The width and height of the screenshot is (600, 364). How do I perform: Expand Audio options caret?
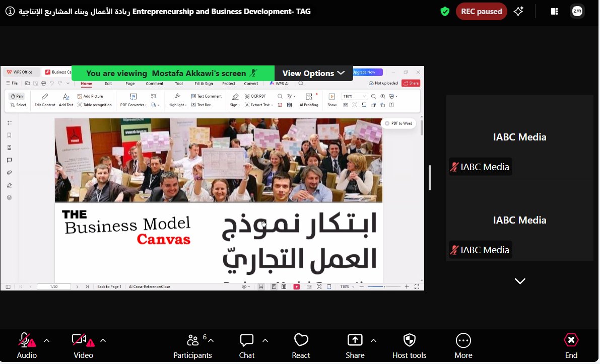tap(47, 340)
